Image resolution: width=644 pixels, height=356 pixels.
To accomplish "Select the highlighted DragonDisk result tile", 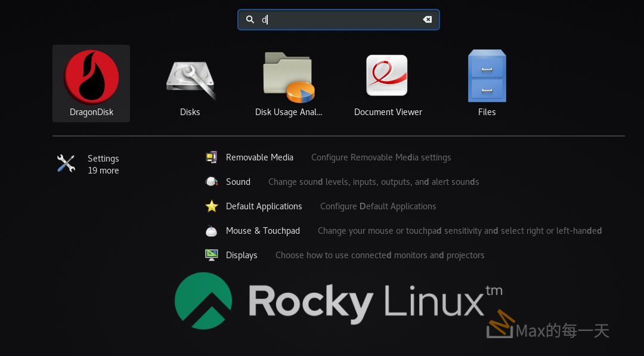I will pyautogui.click(x=91, y=83).
